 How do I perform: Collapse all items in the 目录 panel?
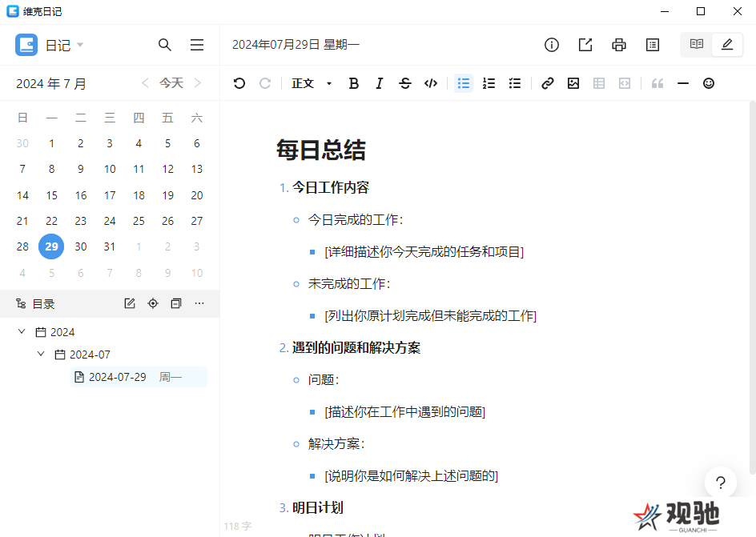(x=176, y=303)
